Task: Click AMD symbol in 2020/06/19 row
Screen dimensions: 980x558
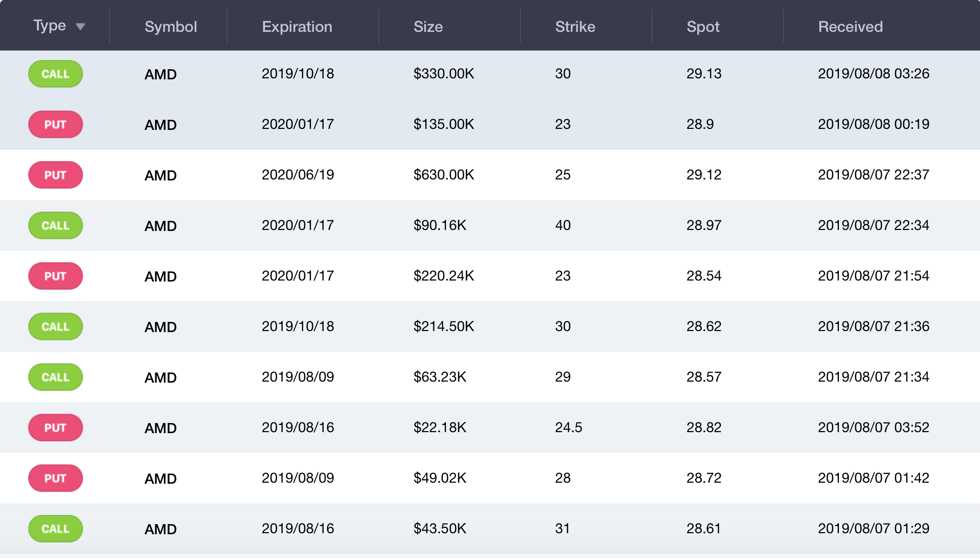Action: [160, 175]
